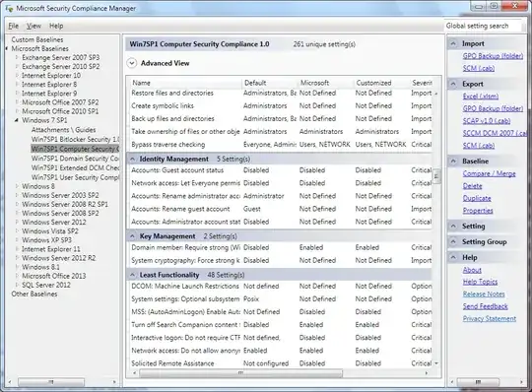Export as SCCM DCM 2007
This screenshot has height=392, width=532.
pos(495,133)
